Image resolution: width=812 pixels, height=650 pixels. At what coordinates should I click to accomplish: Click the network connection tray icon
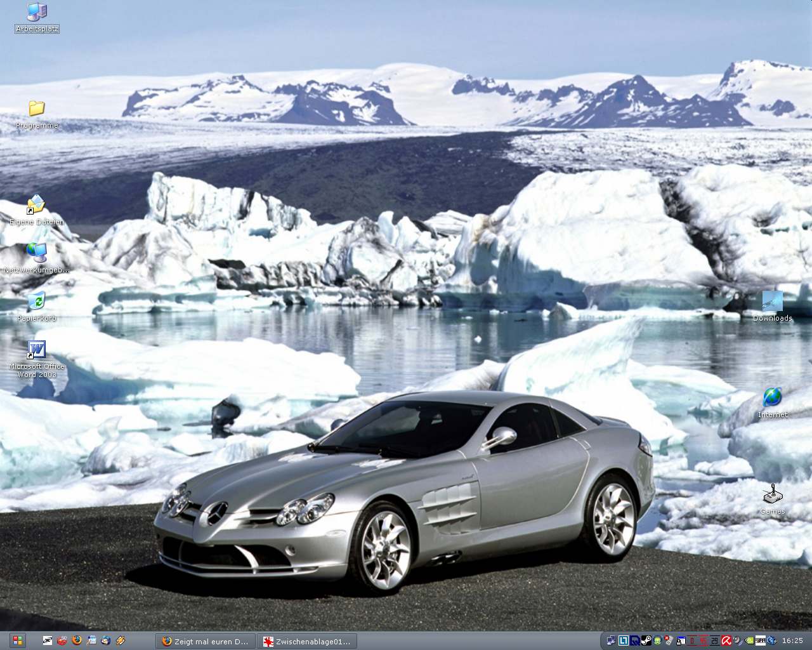[610, 640]
